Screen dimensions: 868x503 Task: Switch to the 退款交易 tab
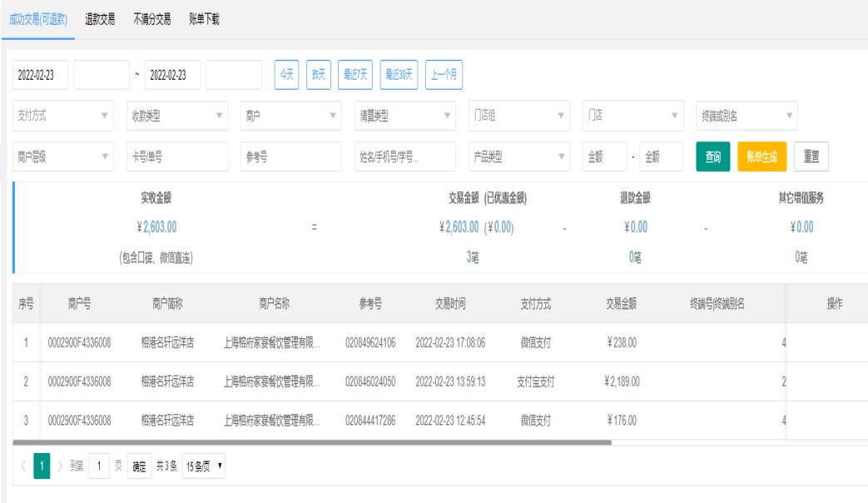click(x=100, y=19)
